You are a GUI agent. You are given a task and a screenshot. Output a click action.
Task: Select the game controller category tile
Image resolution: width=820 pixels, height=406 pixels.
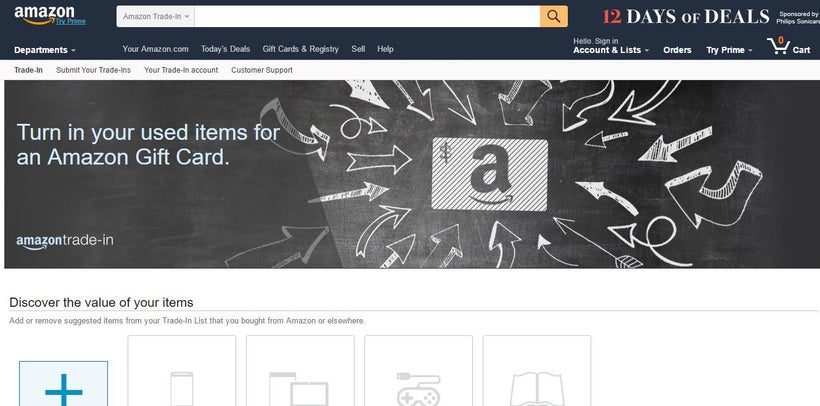point(418,370)
